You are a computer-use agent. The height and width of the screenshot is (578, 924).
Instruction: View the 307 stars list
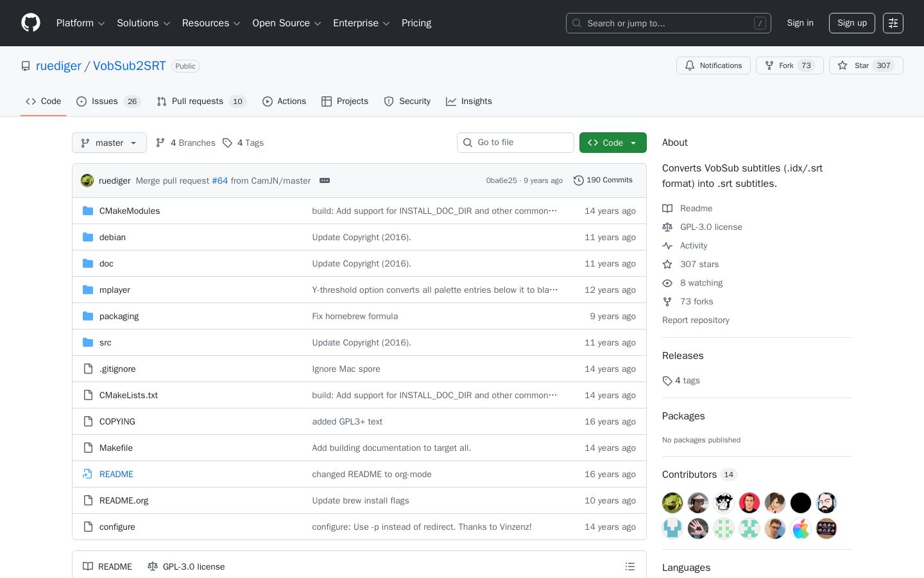tap(691, 264)
